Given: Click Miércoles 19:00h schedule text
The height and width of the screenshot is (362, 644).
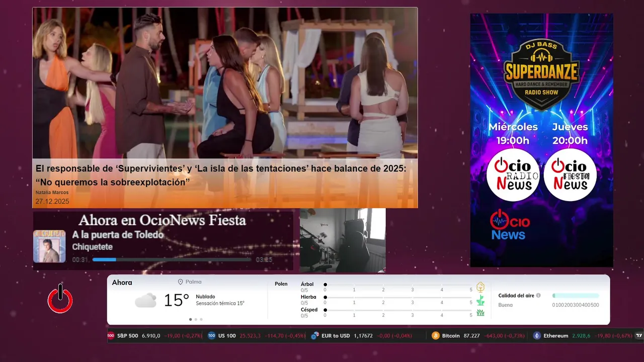Looking at the screenshot, I should [x=513, y=134].
